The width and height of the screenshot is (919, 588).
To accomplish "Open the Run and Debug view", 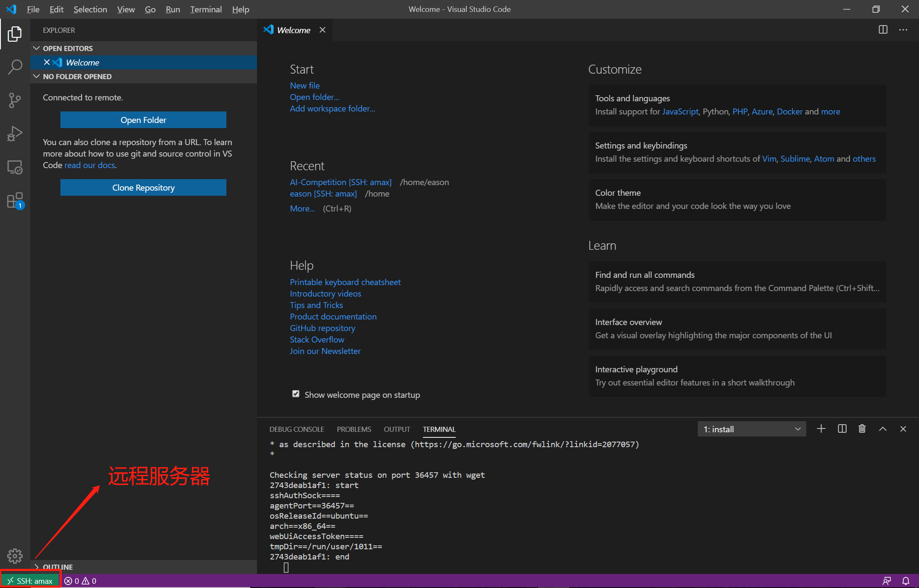I will click(x=15, y=134).
